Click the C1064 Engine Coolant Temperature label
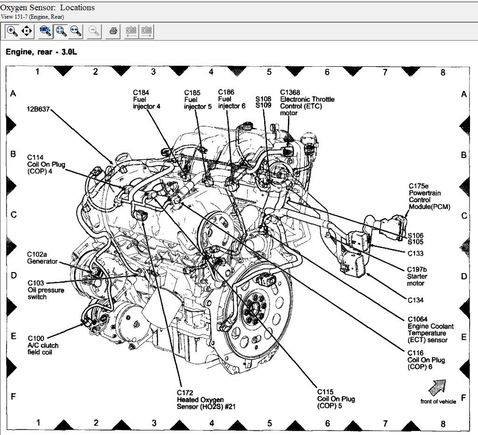Image resolution: width=478 pixels, height=435 pixels. pyautogui.click(x=430, y=329)
